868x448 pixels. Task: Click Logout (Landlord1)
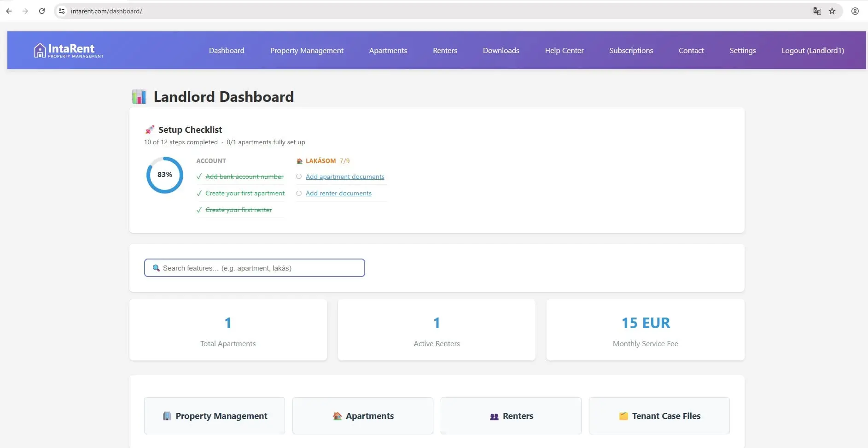(813, 50)
